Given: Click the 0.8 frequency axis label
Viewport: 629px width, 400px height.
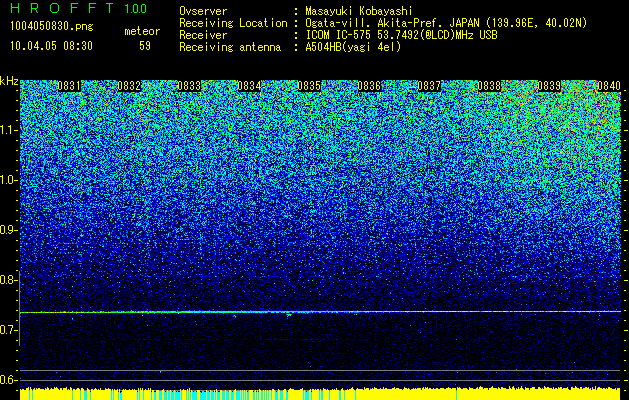Looking at the screenshot, I should pyautogui.click(x=9, y=280).
